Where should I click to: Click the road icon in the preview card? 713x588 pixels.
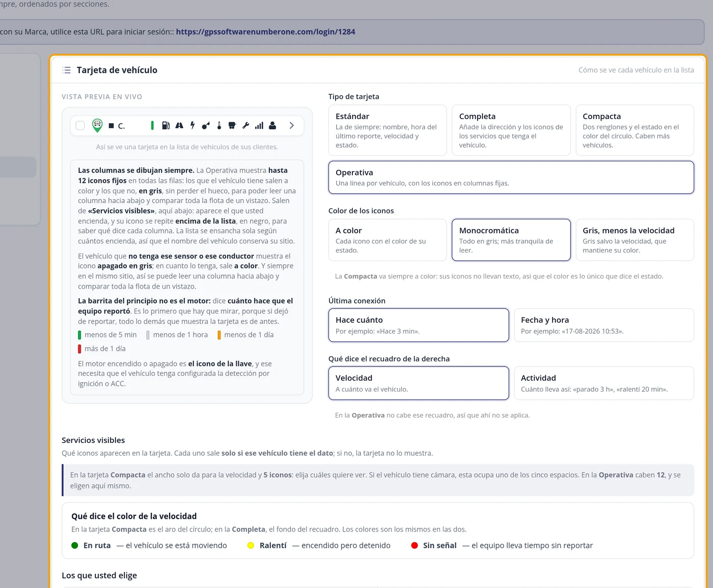[x=179, y=125]
